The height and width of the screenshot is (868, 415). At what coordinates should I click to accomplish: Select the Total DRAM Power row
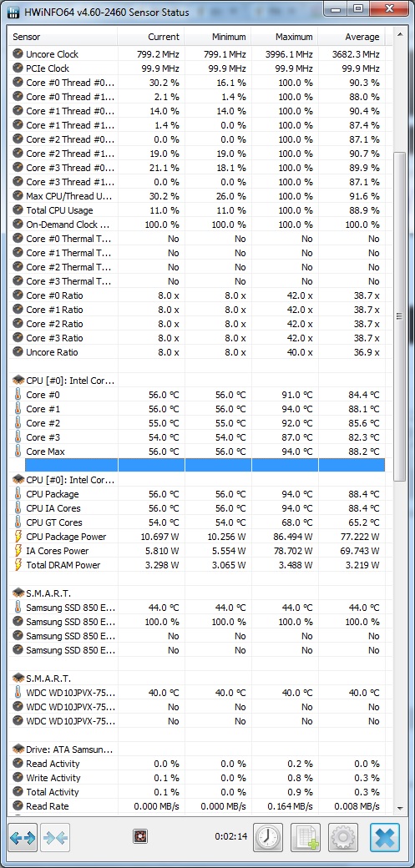(x=196, y=565)
